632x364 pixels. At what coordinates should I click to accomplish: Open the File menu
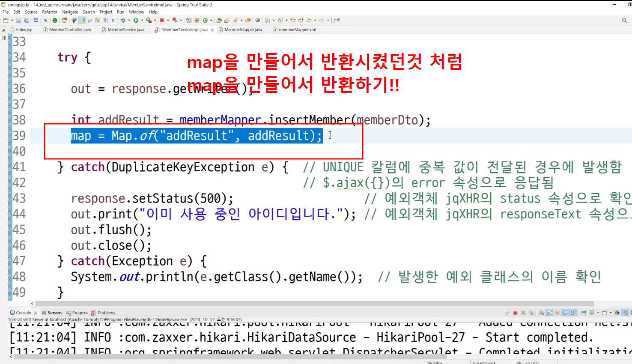pos(5,12)
